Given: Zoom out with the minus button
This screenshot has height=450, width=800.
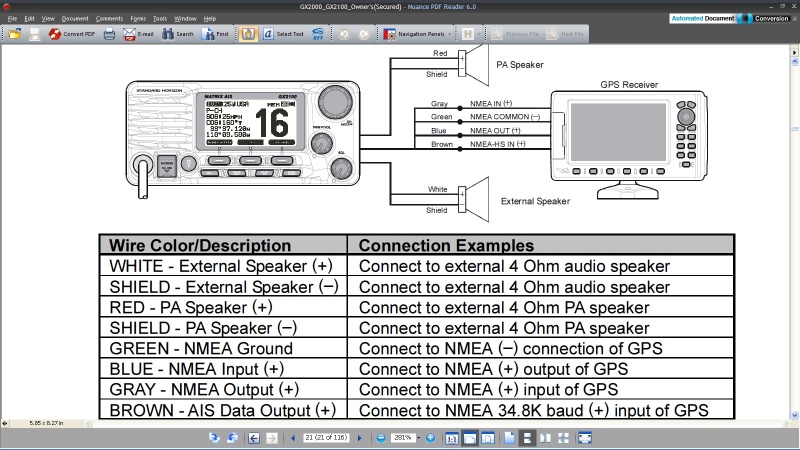Looking at the screenshot, I should pyautogui.click(x=381, y=438).
